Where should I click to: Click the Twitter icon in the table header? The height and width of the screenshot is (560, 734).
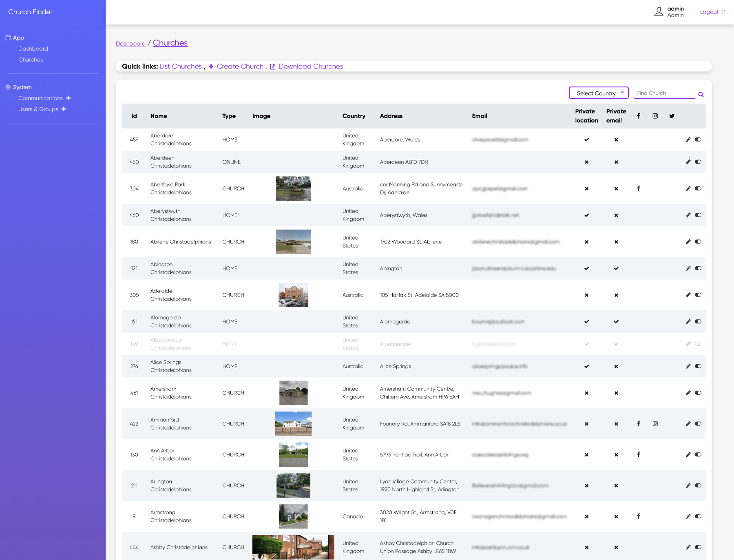671,116
